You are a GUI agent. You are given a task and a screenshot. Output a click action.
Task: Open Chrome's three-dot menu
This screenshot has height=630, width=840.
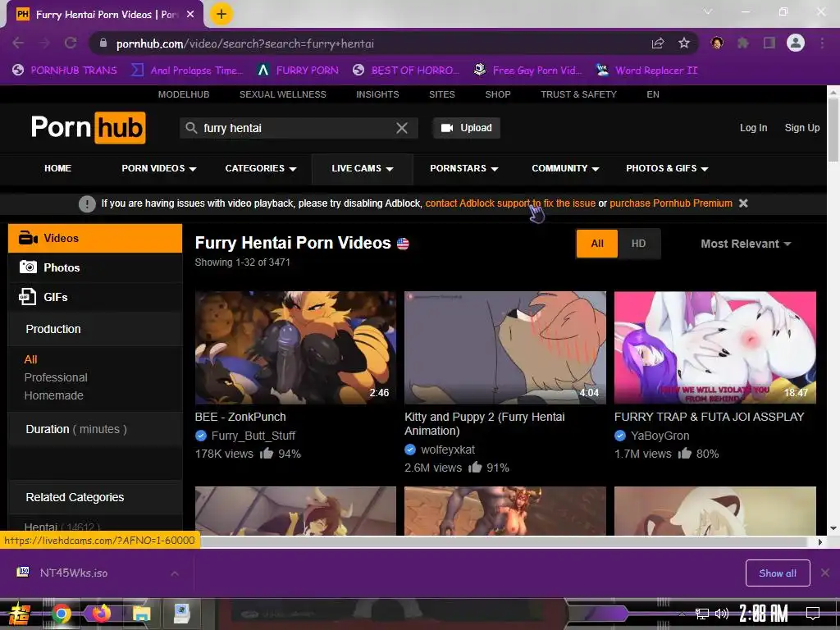822,43
